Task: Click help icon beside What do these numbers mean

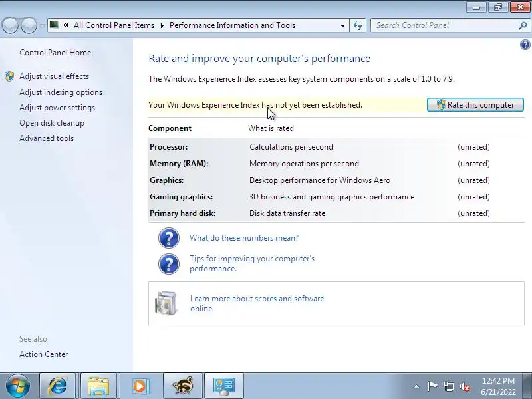Action: click(169, 238)
